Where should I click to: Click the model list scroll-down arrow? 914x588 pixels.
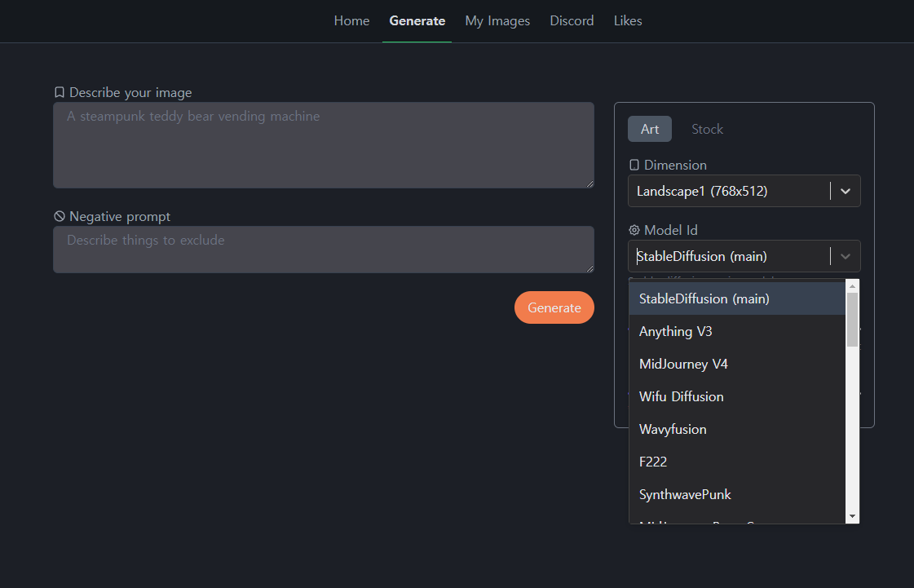852,516
